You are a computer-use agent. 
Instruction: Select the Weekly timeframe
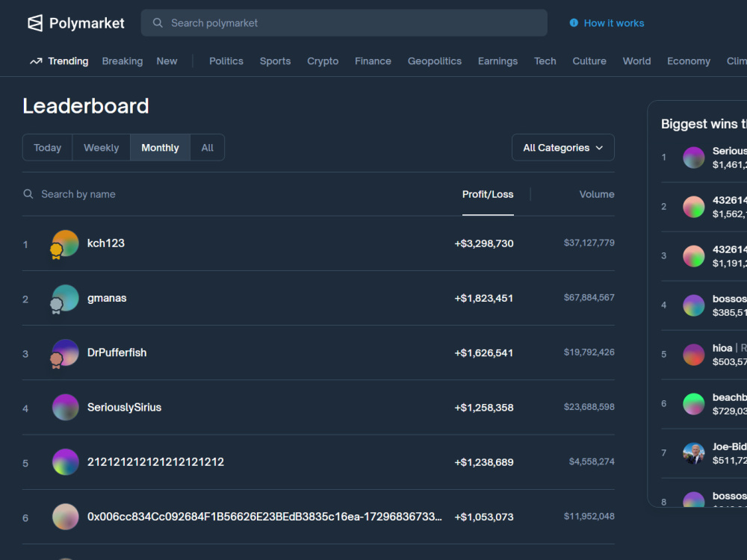[101, 148]
